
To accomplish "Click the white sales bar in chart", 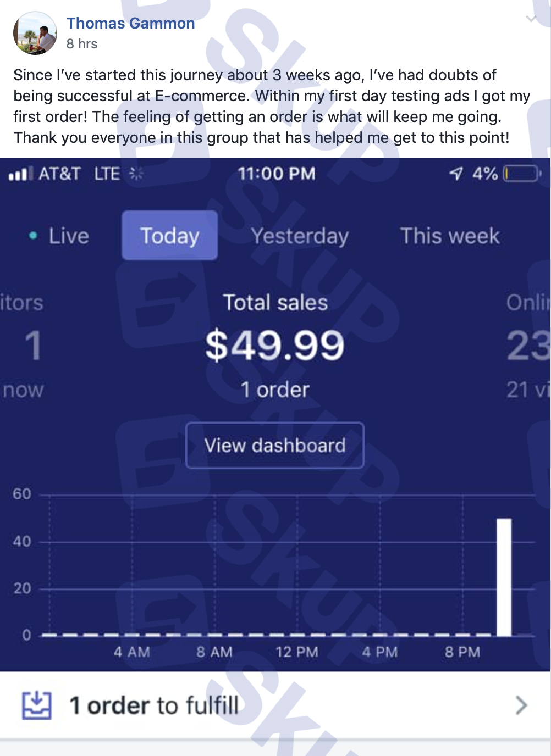I will 504,577.
